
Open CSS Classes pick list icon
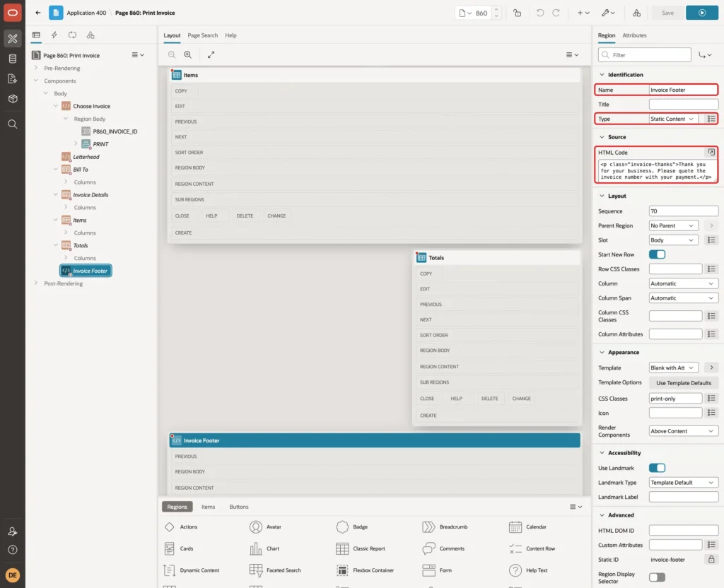pos(711,399)
